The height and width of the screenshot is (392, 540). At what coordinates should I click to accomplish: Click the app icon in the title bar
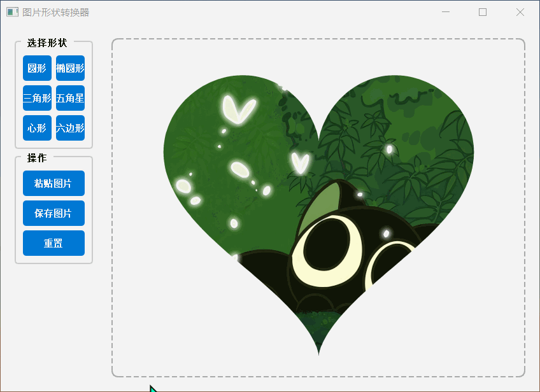[12, 12]
